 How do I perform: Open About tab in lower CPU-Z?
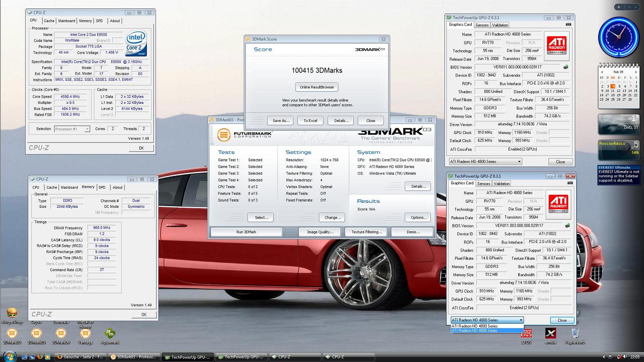pyautogui.click(x=117, y=187)
